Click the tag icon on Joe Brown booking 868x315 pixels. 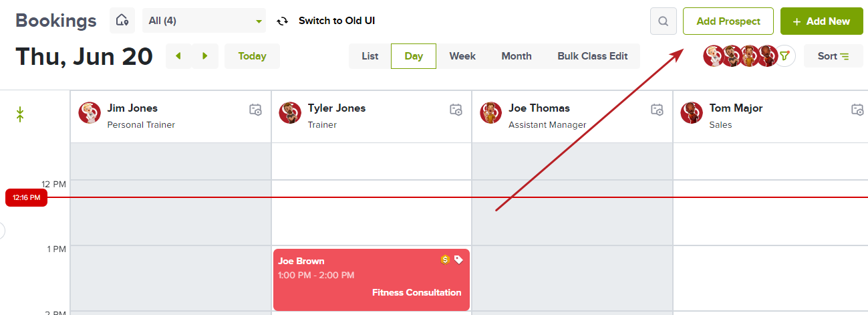(x=458, y=259)
